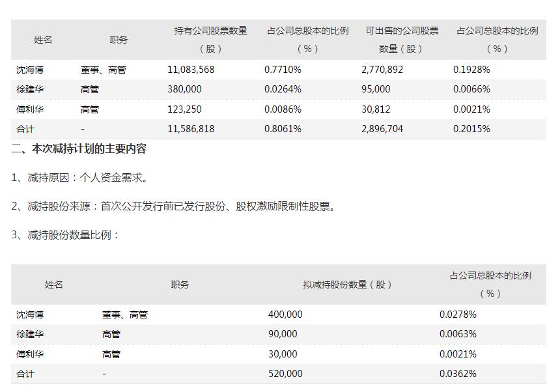Select the 95,000 sellable shares cell

pos(376,89)
